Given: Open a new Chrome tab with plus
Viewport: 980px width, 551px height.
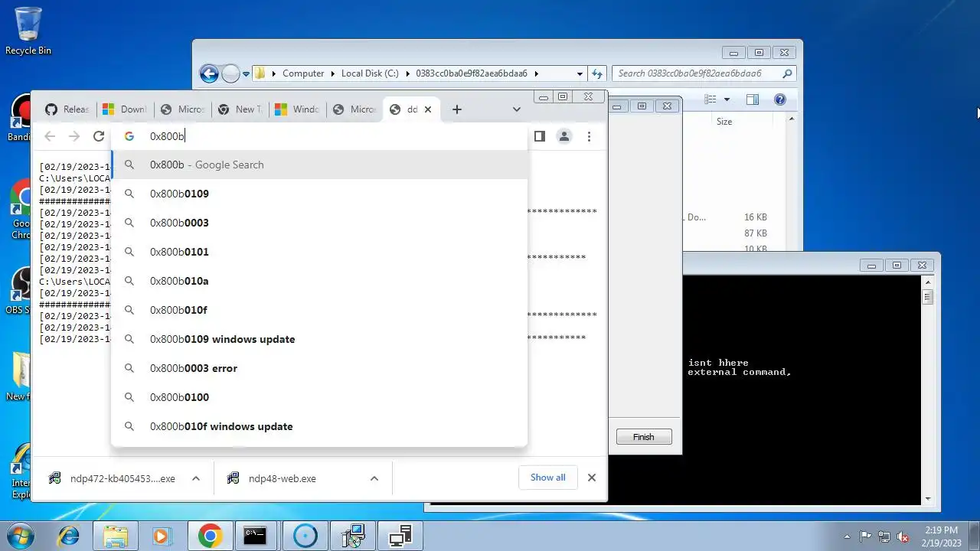Looking at the screenshot, I should tap(457, 109).
